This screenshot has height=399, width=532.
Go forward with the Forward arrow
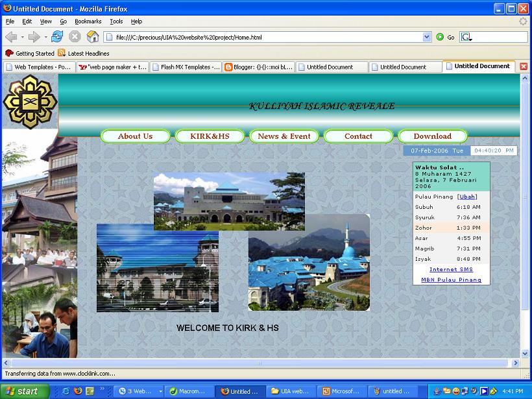click(x=34, y=36)
